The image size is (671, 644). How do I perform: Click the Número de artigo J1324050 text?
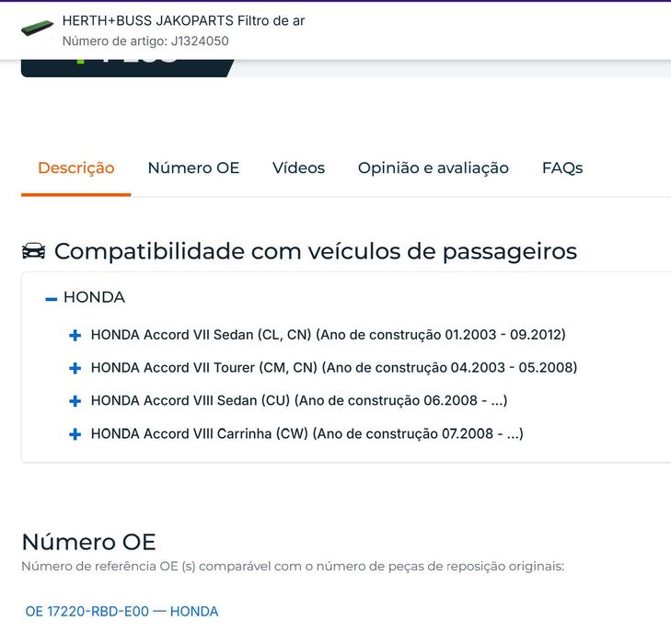coord(145,41)
